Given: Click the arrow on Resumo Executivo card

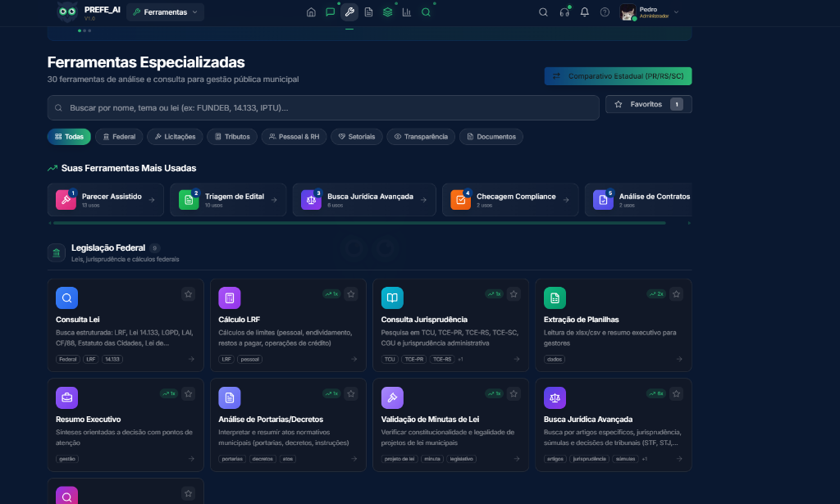Looking at the screenshot, I should 191,459.
